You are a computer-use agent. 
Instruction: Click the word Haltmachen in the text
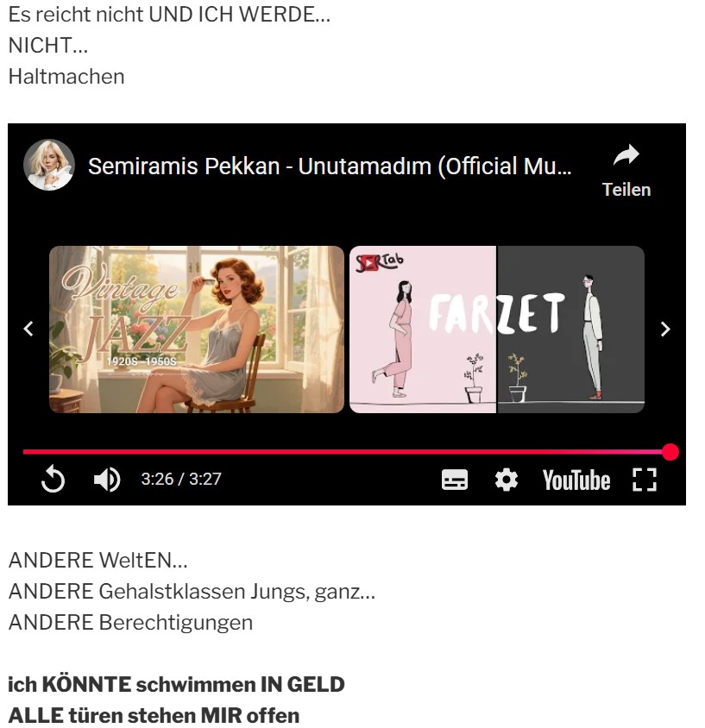click(66, 77)
